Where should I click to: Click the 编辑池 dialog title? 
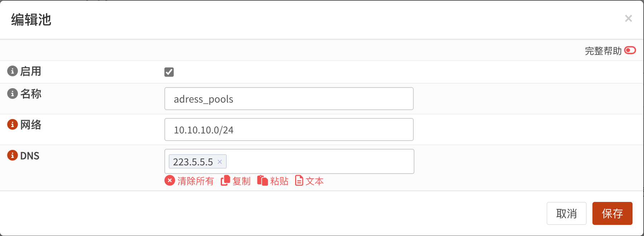click(x=31, y=20)
